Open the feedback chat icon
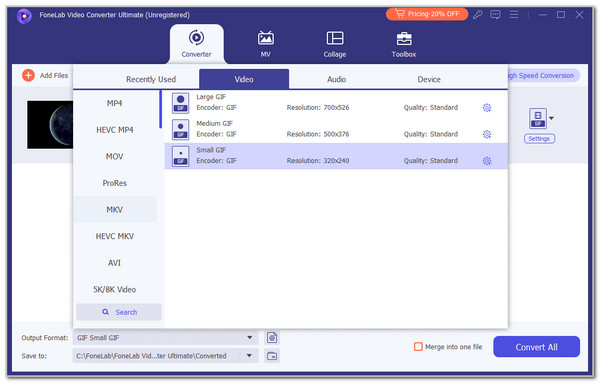The height and width of the screenshot is (383, 600). [x=496, y=15]
